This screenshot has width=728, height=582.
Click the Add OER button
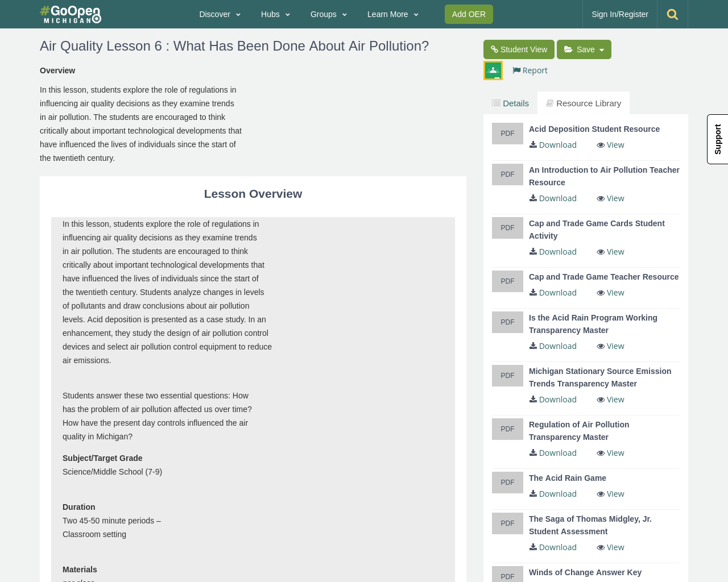coord(469,14)
